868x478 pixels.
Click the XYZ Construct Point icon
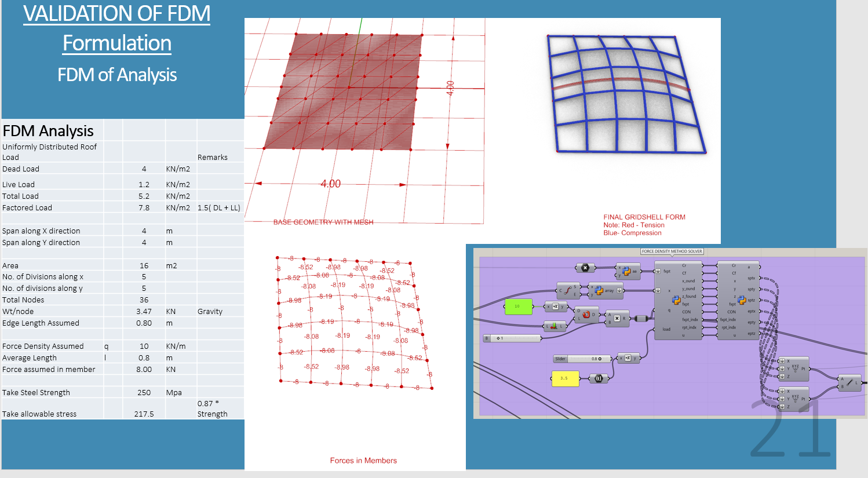click(x=795, y=368)
